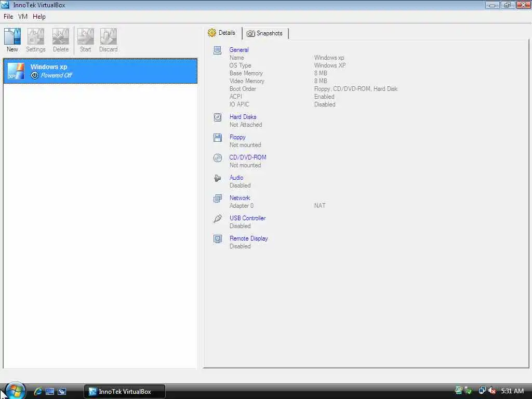Click the 5:31 AM taskbar clock

(512, 391)
